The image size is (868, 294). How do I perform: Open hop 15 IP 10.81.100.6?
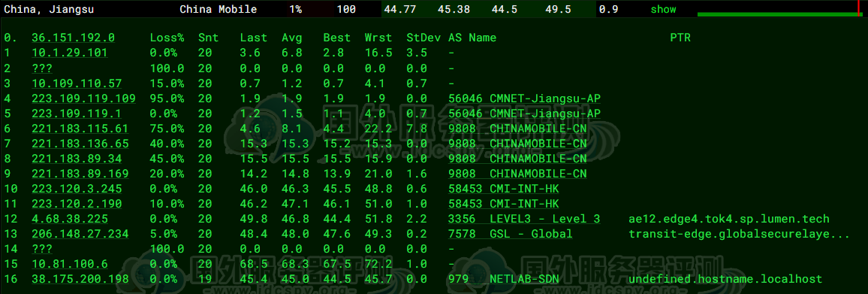pos(70,263)
